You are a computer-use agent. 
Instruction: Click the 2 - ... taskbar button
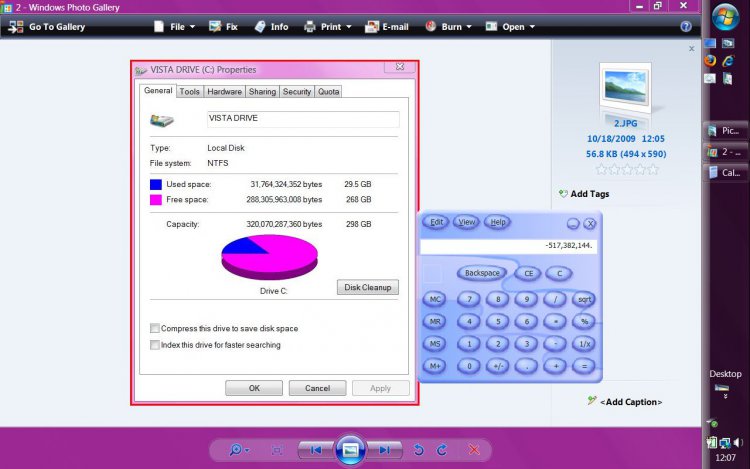pyautogui.click(x=726, y=152)
